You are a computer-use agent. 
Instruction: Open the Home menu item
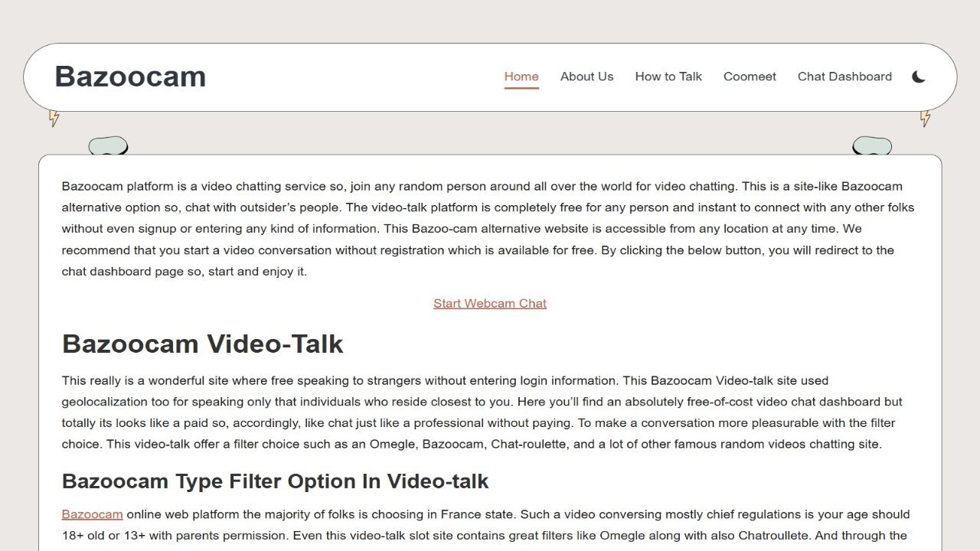tap(521, 77)
